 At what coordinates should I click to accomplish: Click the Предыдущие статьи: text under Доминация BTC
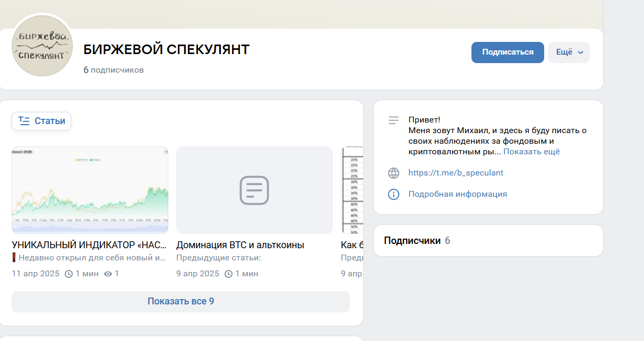point(219,258)
